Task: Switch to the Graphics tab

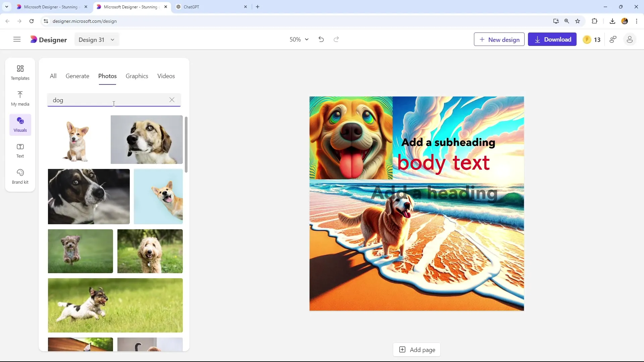Action: point(137,76)
